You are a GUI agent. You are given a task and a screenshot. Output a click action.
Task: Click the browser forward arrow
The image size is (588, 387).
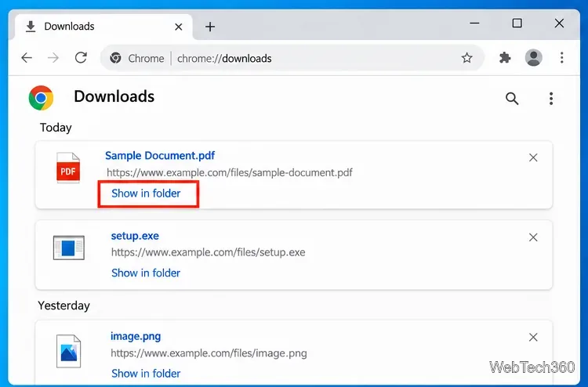pyautogui.click(x=53, y=58)
